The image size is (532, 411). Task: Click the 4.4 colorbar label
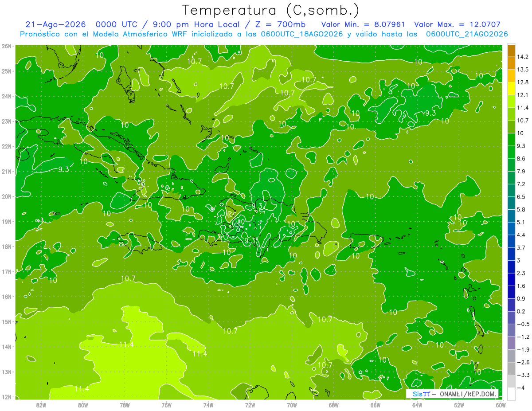[x=521, y=235]
